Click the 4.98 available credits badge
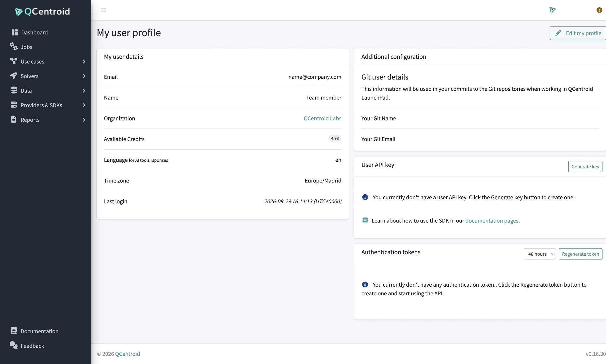Image resolution: width=606 pixels, height=364 pixels. coord(335,138)
